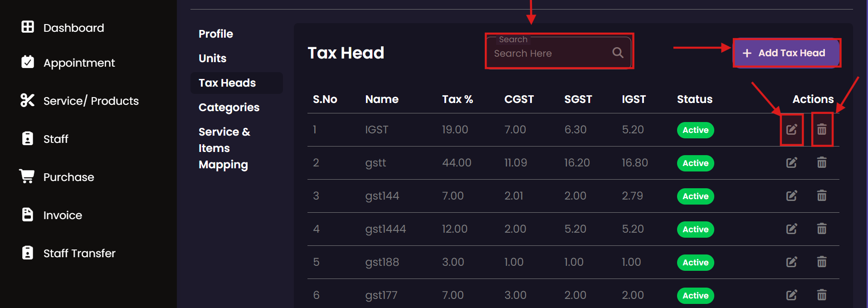Delete the gstt tax head via trash icon
This screenshot has height=308, width=868.
point(821,163)
